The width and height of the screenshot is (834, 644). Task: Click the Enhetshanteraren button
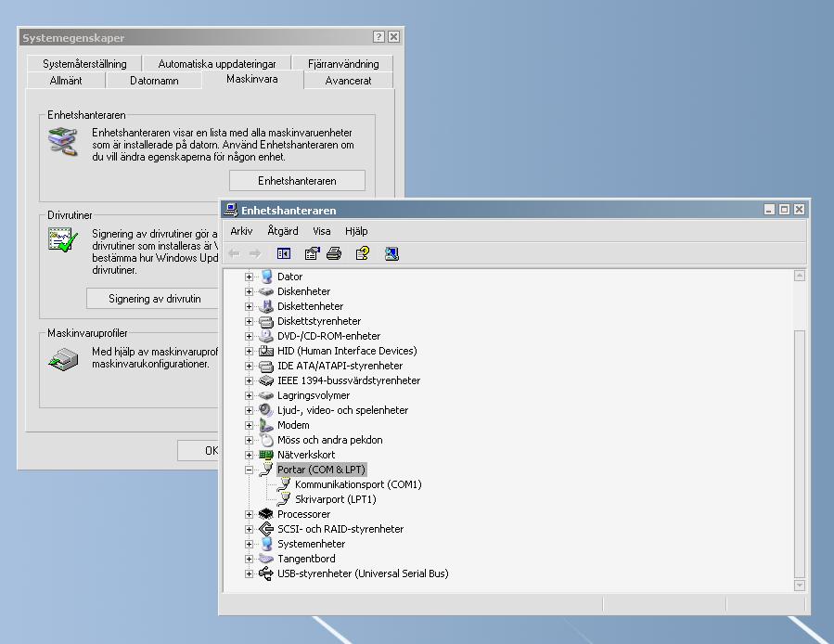tap(297, 180)
